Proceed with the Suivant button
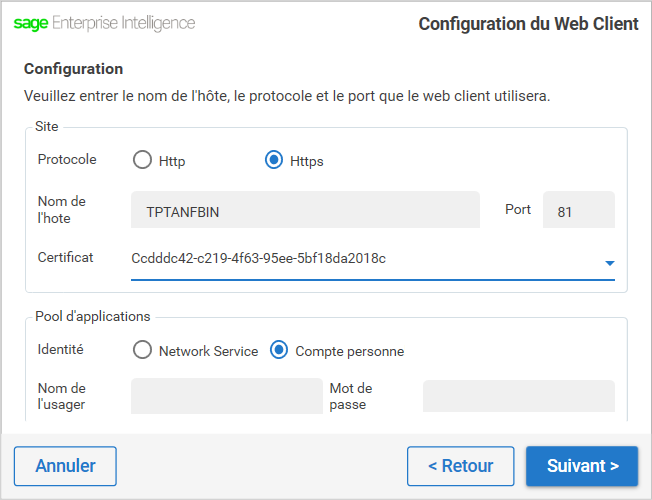 pyautogui.click(x=582, y=466)
